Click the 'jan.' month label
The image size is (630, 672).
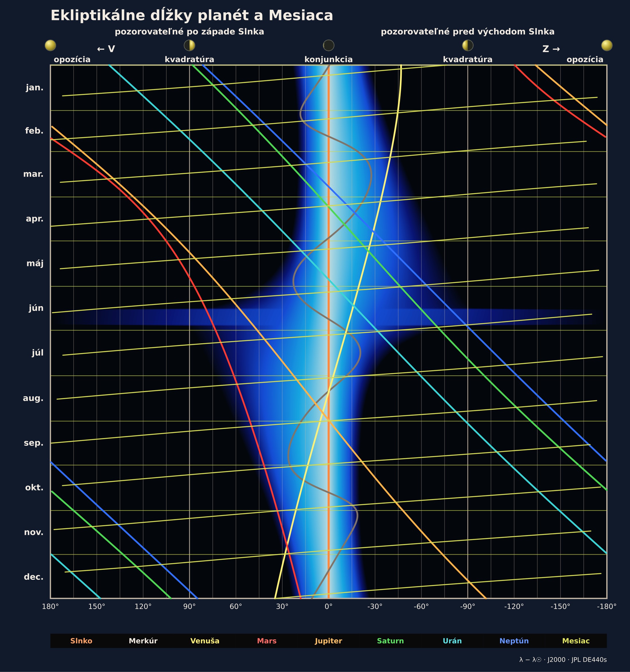35,88
